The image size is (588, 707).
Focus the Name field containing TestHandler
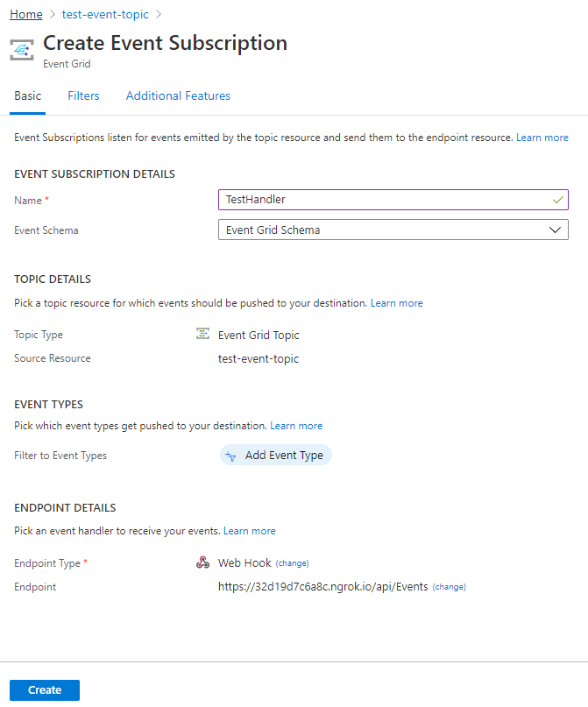[x=393, y=200]
